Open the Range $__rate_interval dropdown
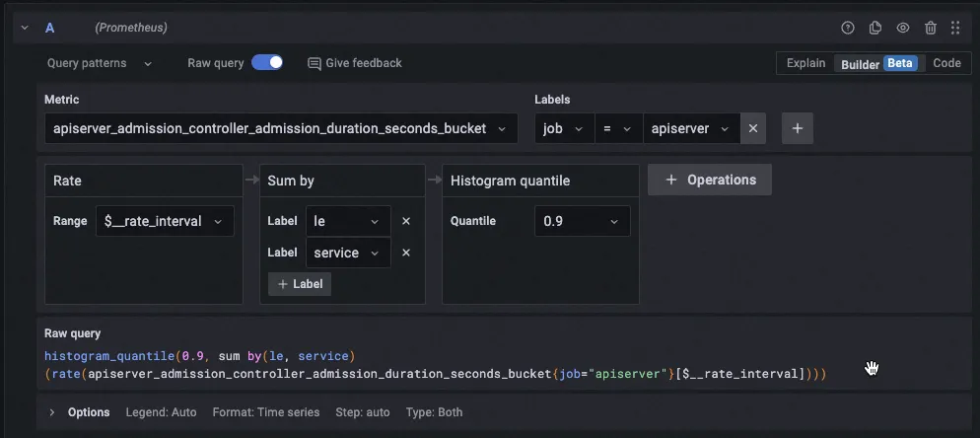 [x=166, y=221]
